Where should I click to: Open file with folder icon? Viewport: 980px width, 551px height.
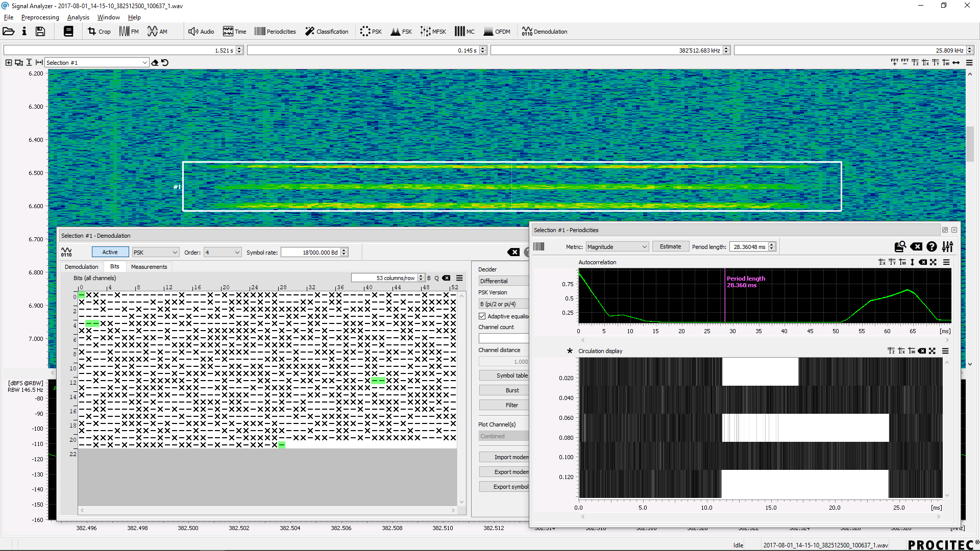click(9, 32)
